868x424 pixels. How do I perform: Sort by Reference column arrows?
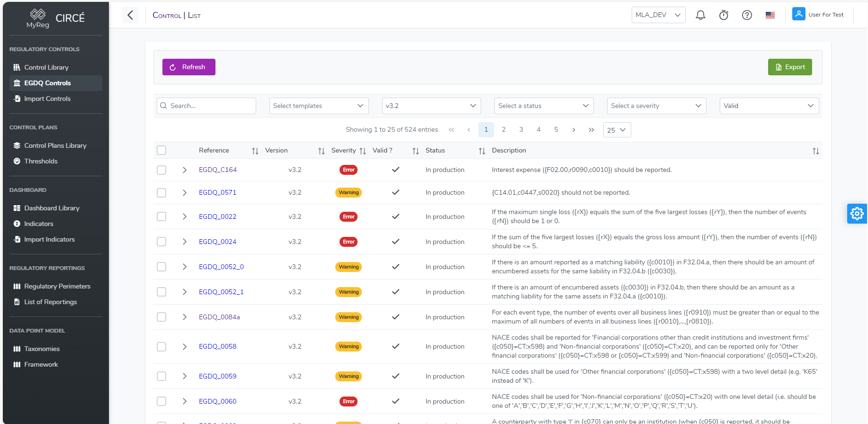point(255,151)
